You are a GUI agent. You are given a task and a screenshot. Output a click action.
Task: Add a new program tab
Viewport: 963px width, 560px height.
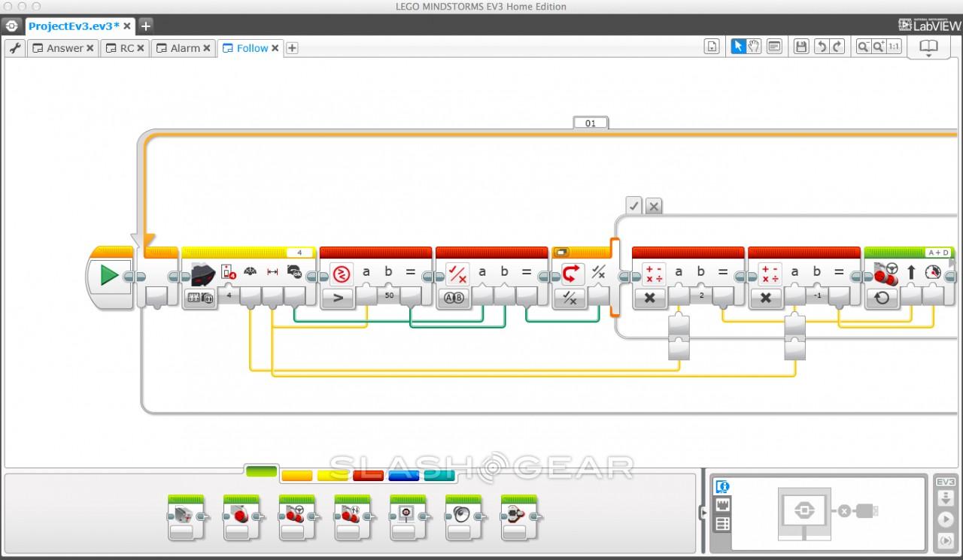293,48
